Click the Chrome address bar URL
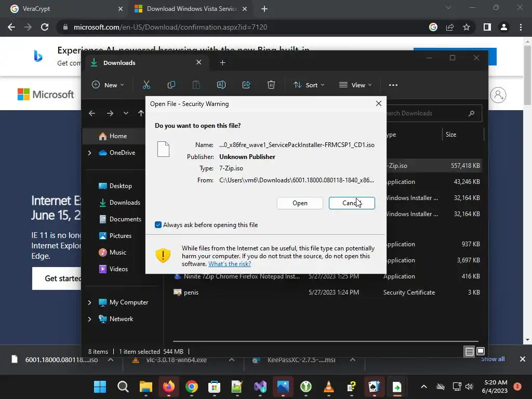This screenshot has height=399, width=532. [x=170, y=27]
